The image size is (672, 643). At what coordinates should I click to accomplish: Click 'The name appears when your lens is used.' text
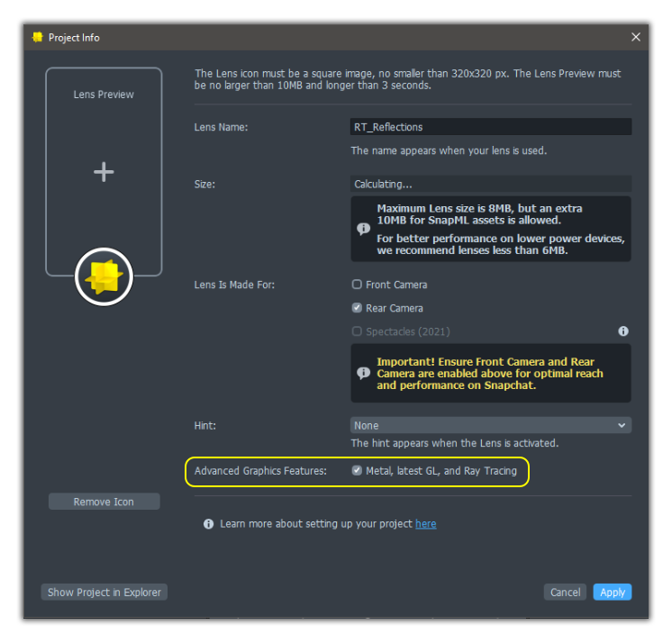click(x=449, y=150)
